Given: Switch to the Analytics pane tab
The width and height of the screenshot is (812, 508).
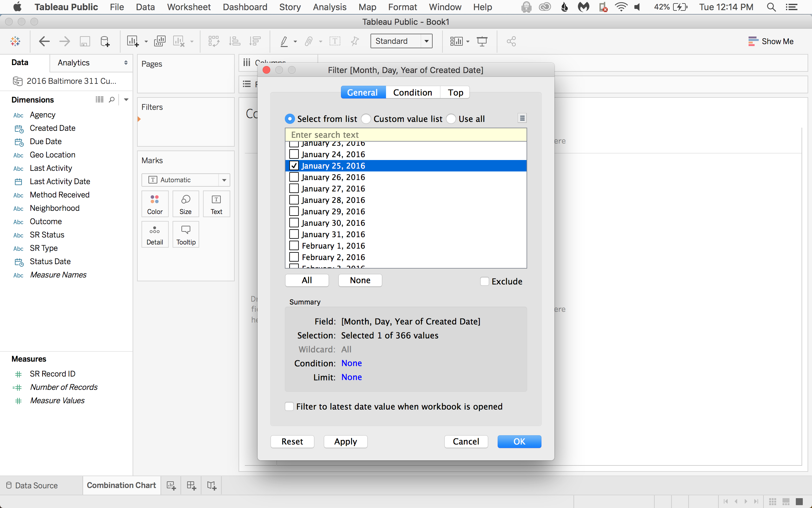Looking at the screenshot, I should tap(74, 63).
